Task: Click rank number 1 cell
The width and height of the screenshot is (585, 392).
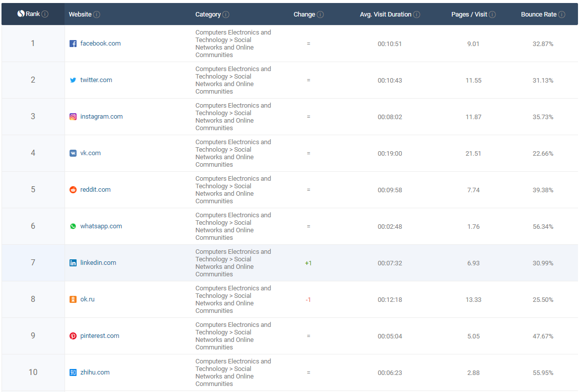Action: (x=33, y=44)
